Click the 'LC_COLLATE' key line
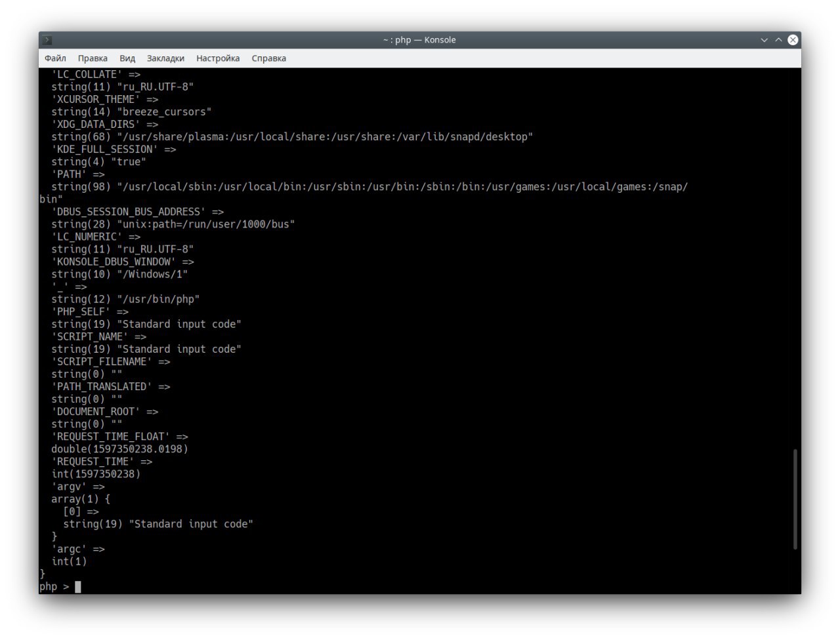840x640 pixels. click(x=96, y=75)
